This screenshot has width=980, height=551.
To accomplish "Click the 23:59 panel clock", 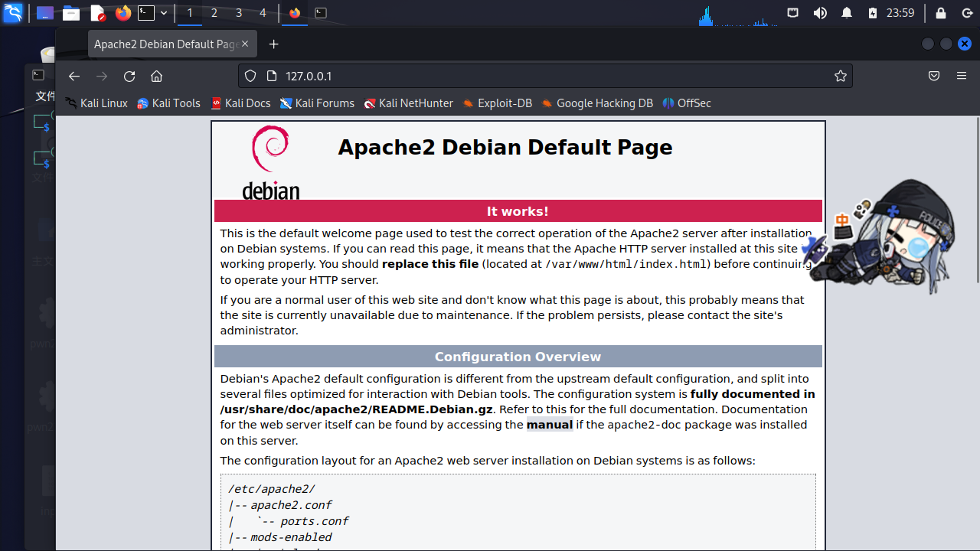I will [x=900, y=13].
